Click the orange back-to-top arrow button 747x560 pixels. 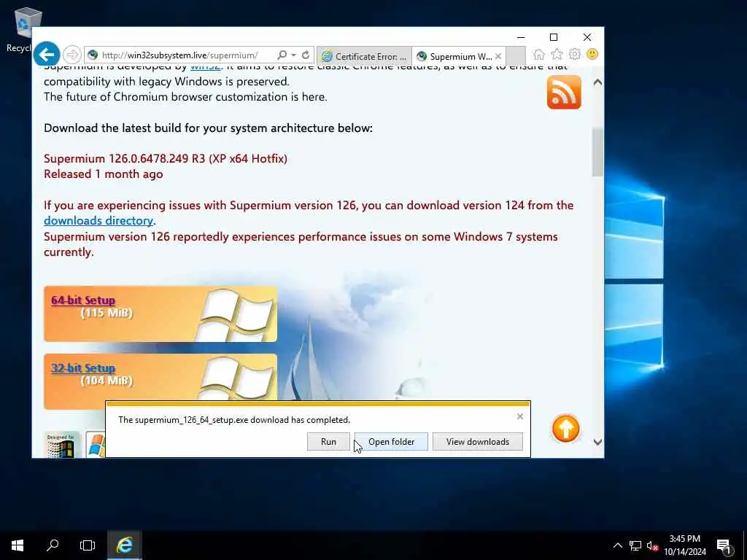(565, 429)
